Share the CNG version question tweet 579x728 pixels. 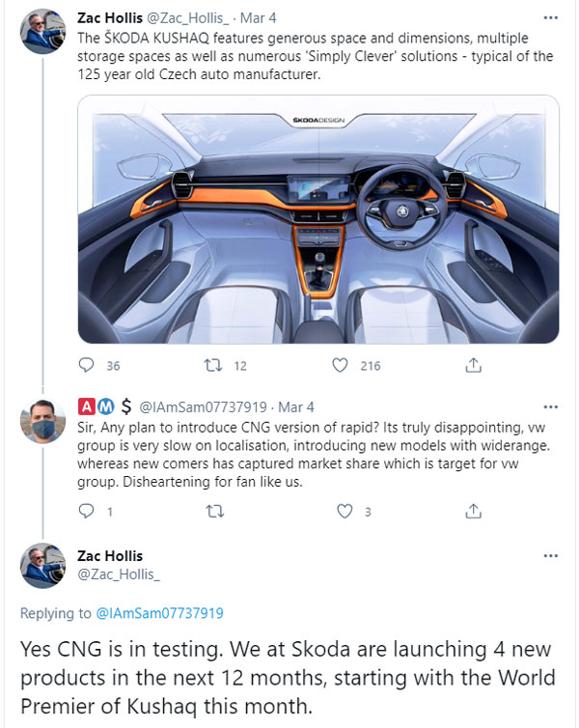pyautogui.click(x=474, y=512)
